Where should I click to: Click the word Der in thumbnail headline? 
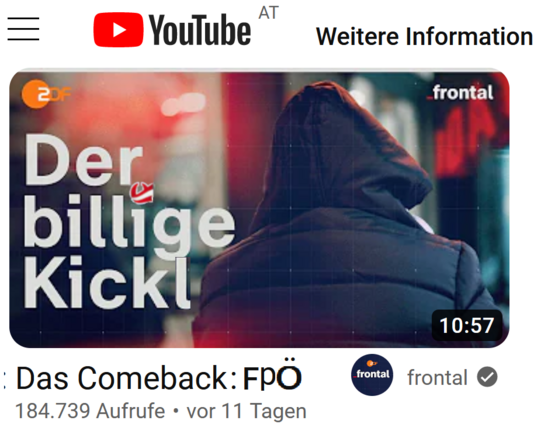coord(83,160)
